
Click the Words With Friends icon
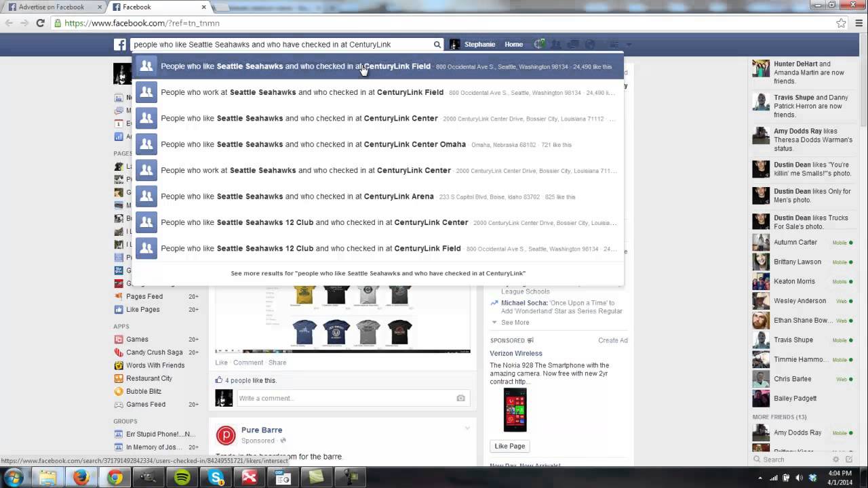pos(119,365)
